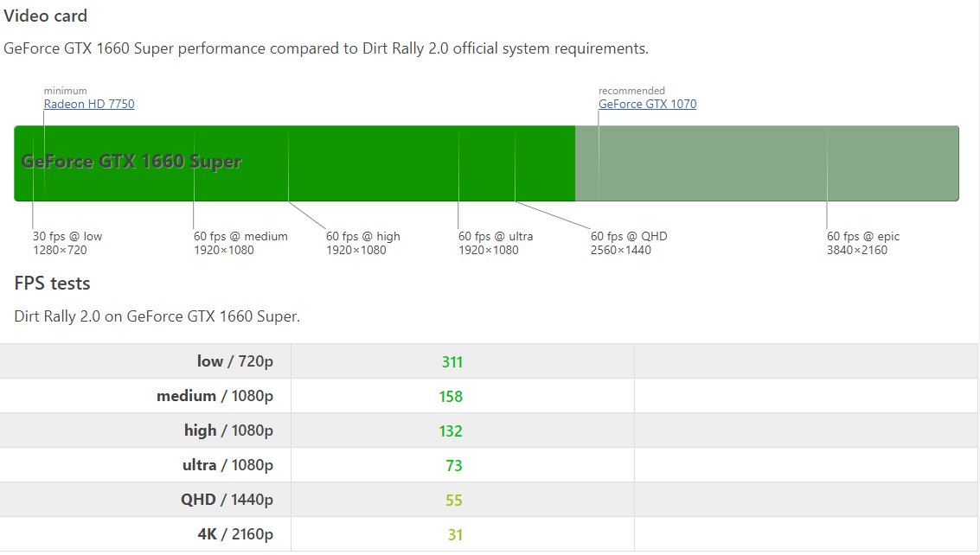Click the 158 fps value
Viewport: 980px width, 555px height.
tap(451, 396)
